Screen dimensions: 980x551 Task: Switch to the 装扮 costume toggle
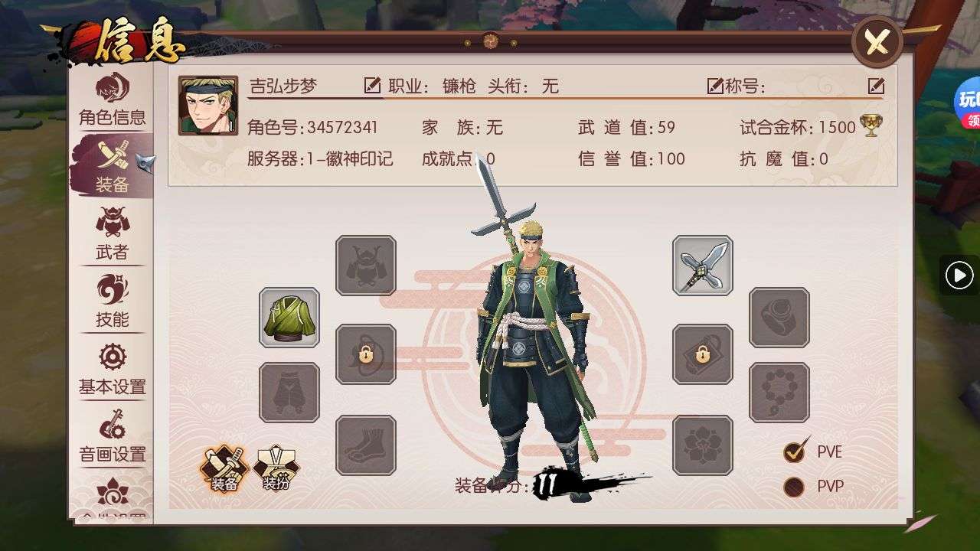pyautogui.click(x=276, y=468)
